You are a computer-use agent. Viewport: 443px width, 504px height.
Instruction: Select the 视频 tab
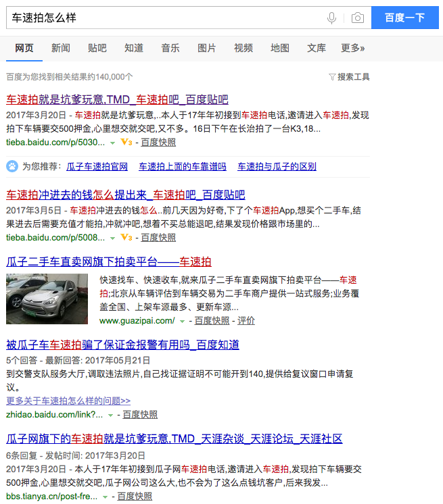243,48
